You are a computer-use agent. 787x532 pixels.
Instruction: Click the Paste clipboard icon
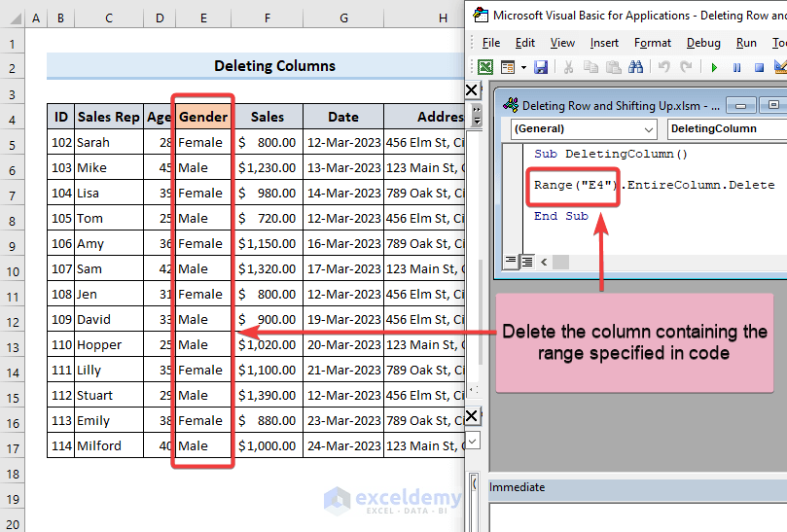pyautogui.click(x=613, y=67)
